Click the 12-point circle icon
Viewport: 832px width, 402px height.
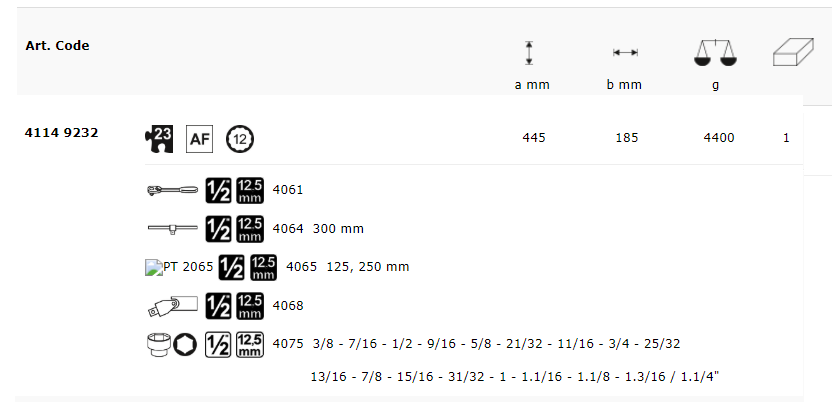[x=240, y=138]
